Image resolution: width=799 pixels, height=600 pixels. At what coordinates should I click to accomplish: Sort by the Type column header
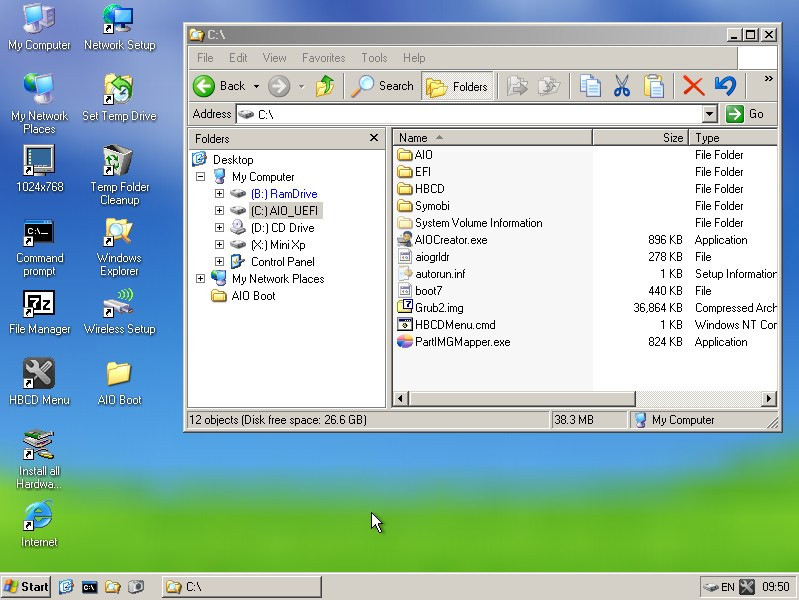tap(733, 138)
